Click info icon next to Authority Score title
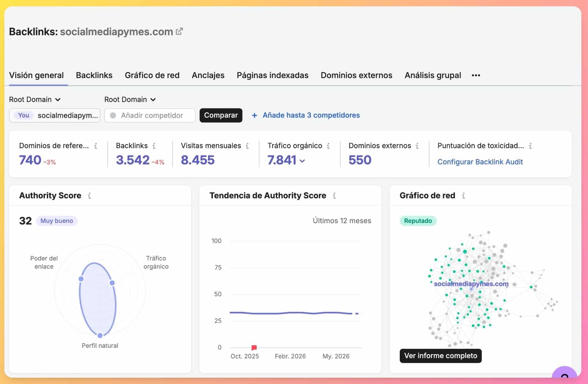The image size is (588, 384). (x=89, y=195)
